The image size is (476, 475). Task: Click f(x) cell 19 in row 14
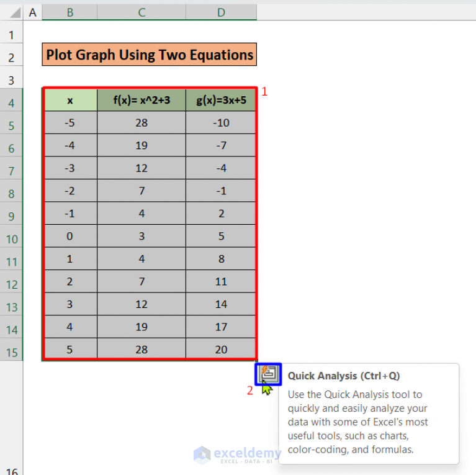[141, 327]
